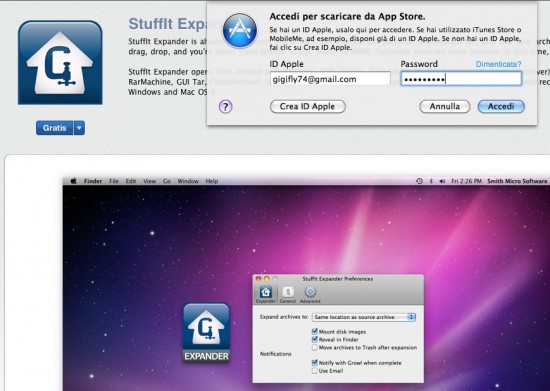Click the app screenshot preview image

pos(306,283)
